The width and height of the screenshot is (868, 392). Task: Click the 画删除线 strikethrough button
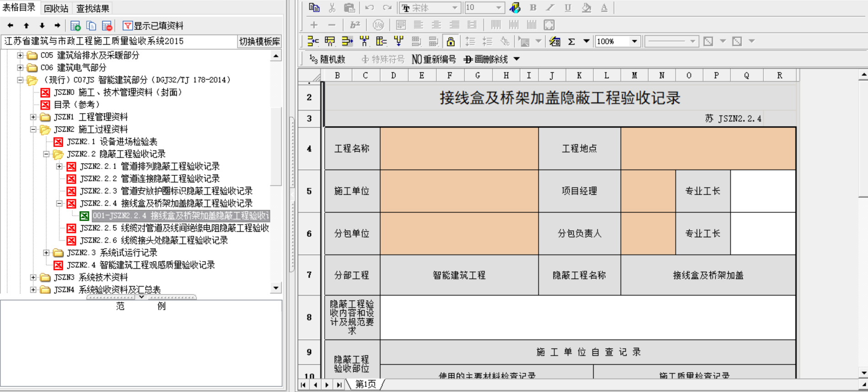(x=486, y=59)
